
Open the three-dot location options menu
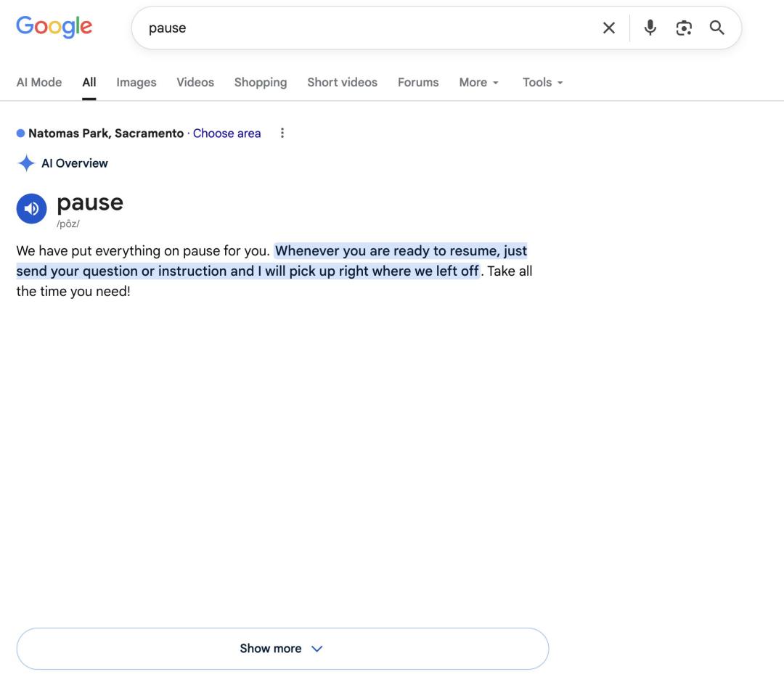pos(282,133)
